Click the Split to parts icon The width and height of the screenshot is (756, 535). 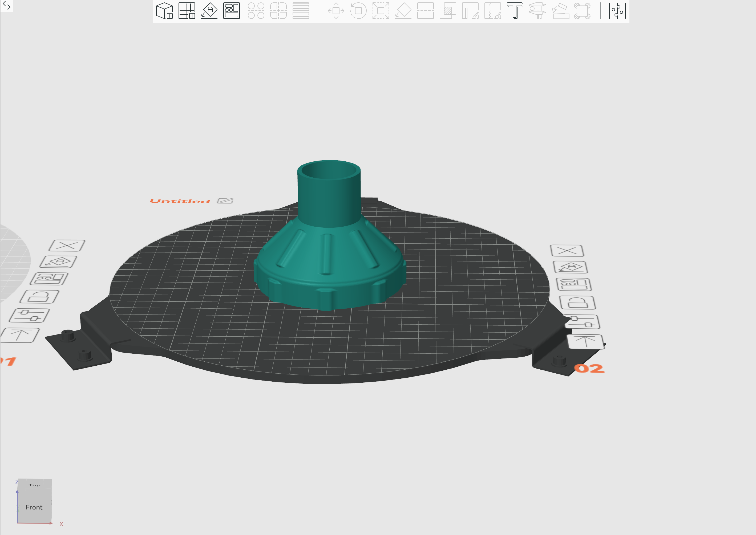[x=278, y=11]
